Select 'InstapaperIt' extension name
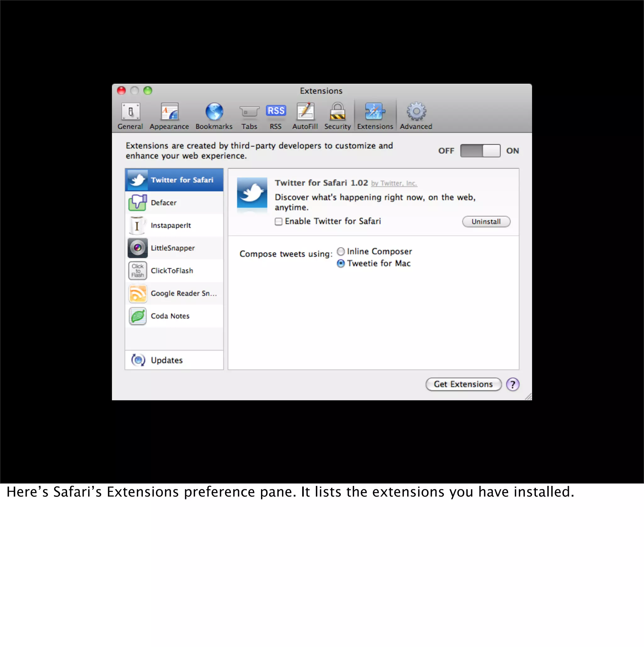The image size is (644, 647). pos(171,225)
